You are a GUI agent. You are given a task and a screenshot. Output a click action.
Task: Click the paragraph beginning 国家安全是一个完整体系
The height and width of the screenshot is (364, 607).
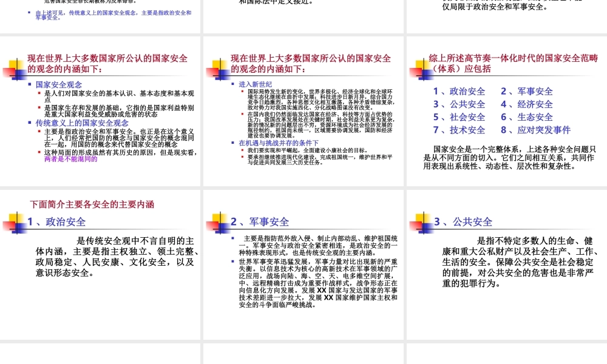point(504,157)
